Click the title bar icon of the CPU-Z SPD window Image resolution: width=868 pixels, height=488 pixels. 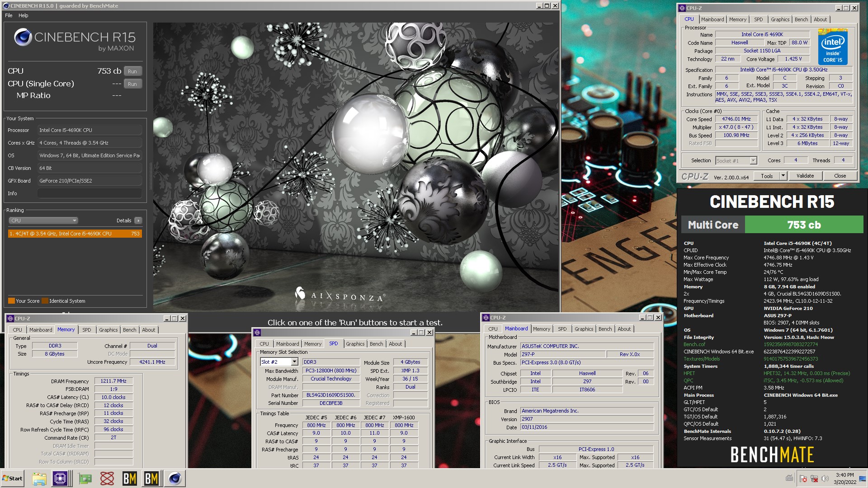[257, 333]
